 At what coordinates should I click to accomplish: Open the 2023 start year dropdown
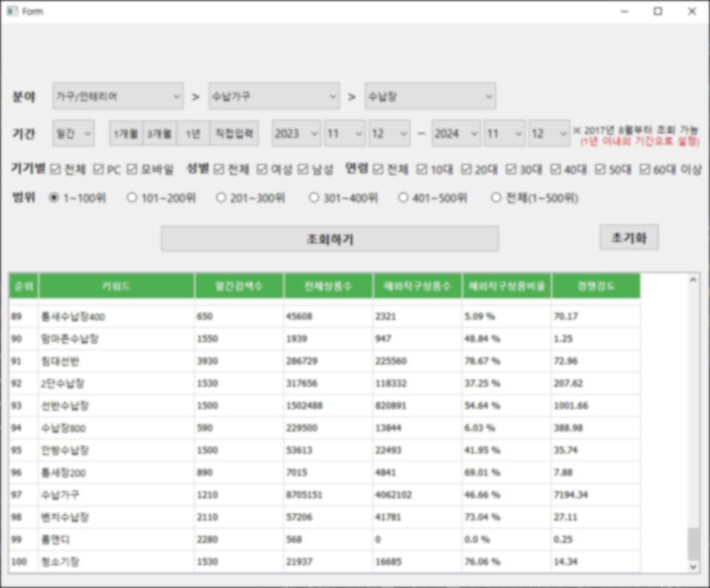pos(296,134)
